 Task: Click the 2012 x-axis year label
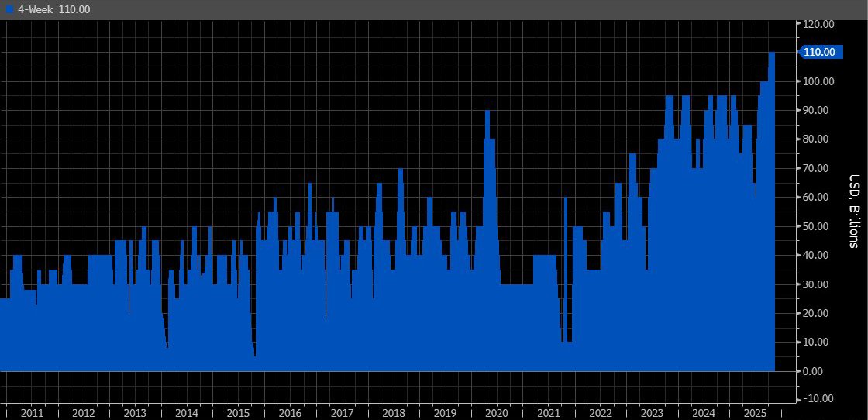point(84,413)
